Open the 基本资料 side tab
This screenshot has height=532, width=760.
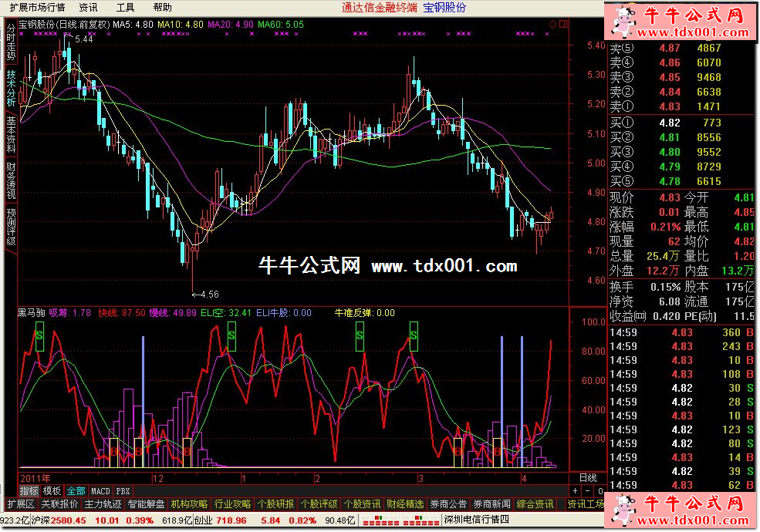point(11,134)
